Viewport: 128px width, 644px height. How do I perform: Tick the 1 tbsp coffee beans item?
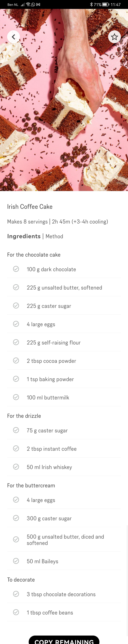[x=16, y=612]
